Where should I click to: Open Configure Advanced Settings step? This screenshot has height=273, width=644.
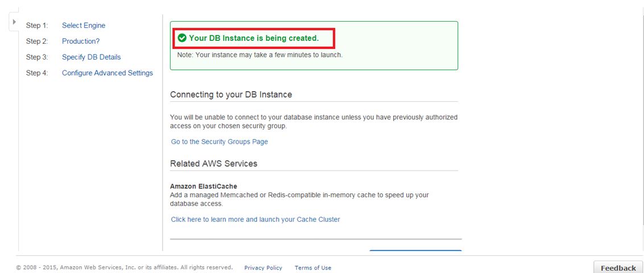pyautogui.click(x=107, y=73)
